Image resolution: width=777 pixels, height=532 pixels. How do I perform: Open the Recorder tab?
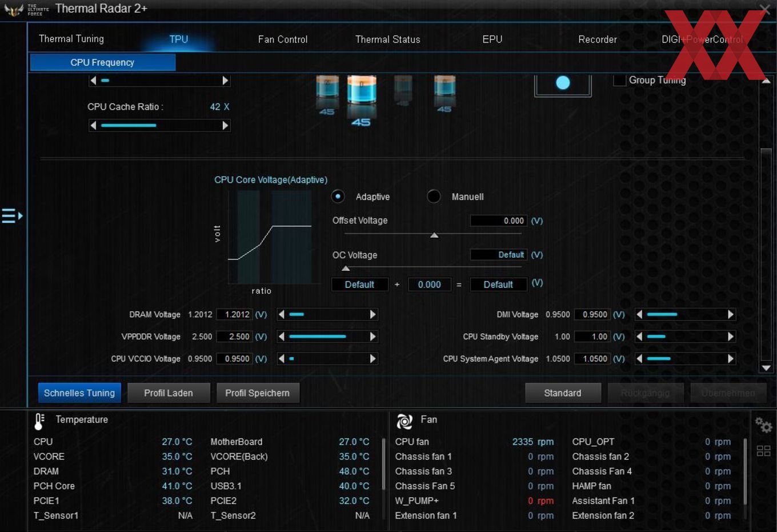click(598, 39)
